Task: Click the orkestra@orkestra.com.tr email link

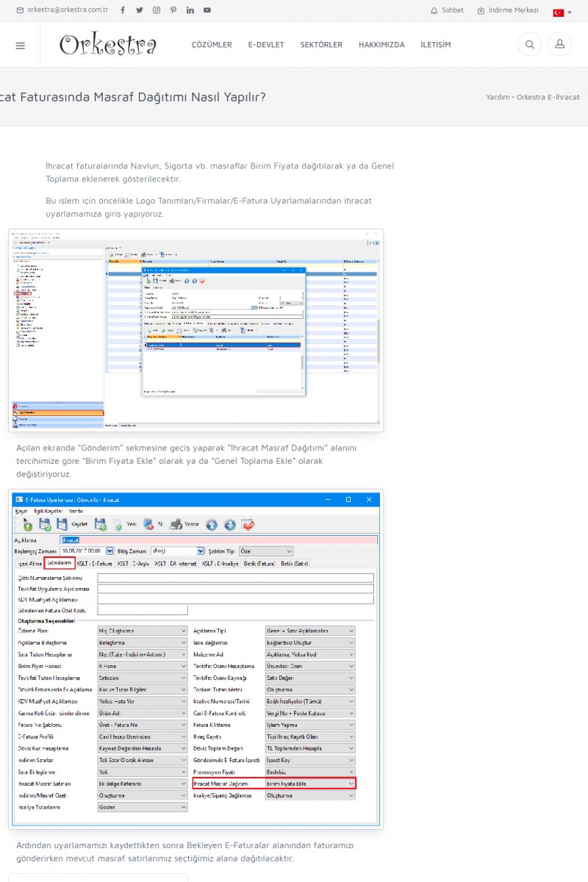Action: pyautogui.click(x=62, y=10)
